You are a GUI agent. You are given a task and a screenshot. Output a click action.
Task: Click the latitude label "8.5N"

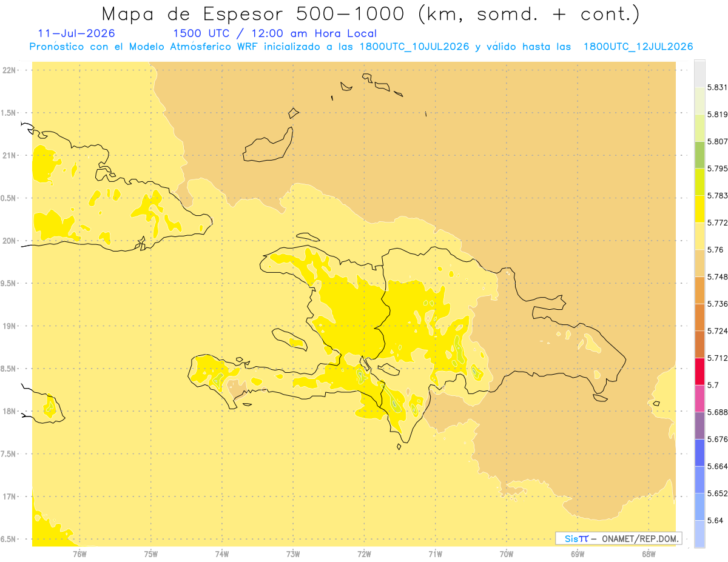point(8,369)
